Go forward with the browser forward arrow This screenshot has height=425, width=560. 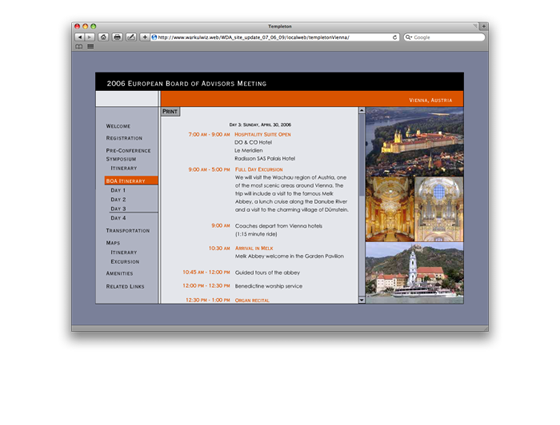coord(89,37)
